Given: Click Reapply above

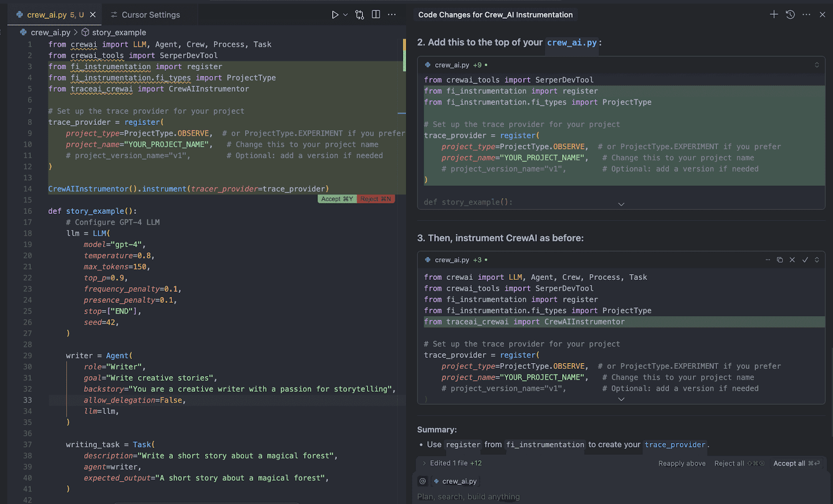Looking at the screenshot, I should pyautogui.click(x=682, y=463).
